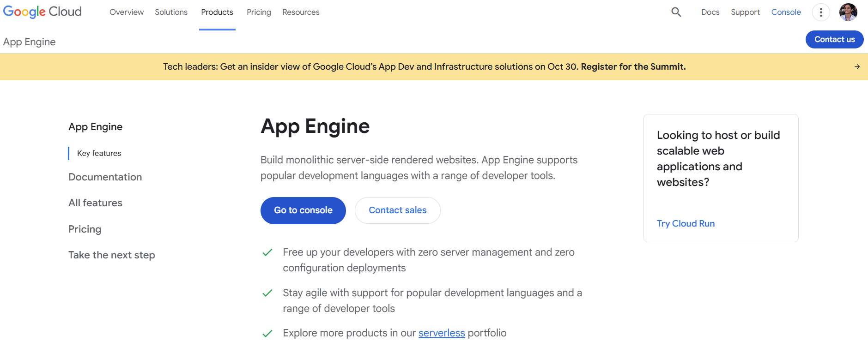The width and height of the screenshot is (868, 347).
Task: Open the Google Cloud logo home link
Action: click(x=42, y=12)
